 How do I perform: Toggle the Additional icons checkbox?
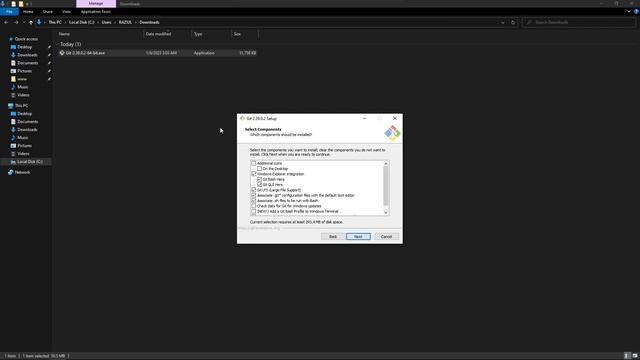pyautogui.click(x=253, y=163)
